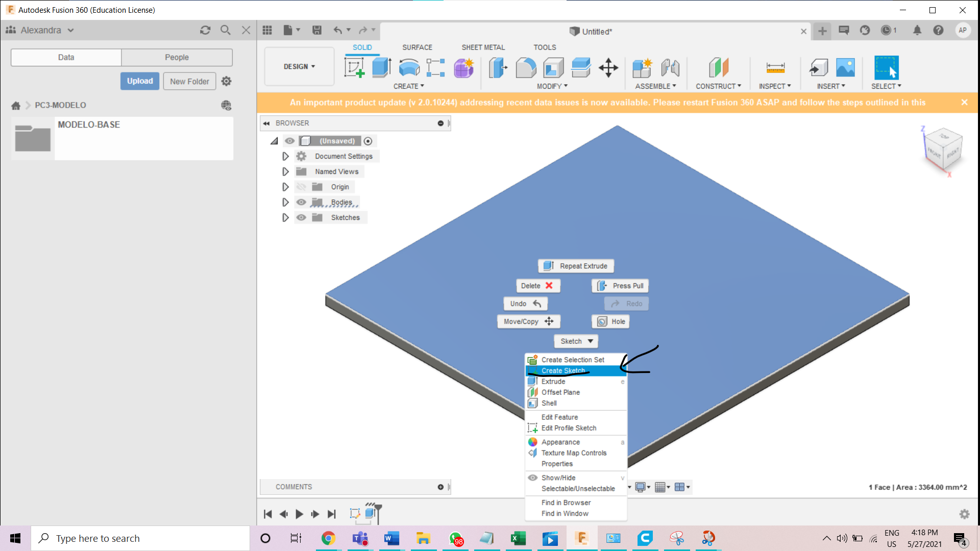The image size is (980, 551).
Task: Click the Press Pull modify icon
Action: 498,67
